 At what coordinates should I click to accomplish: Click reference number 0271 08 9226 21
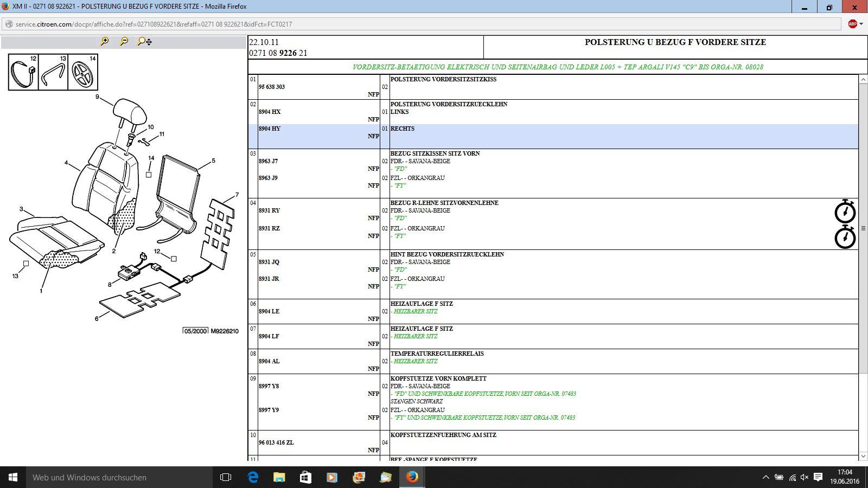tap(278, 53)
